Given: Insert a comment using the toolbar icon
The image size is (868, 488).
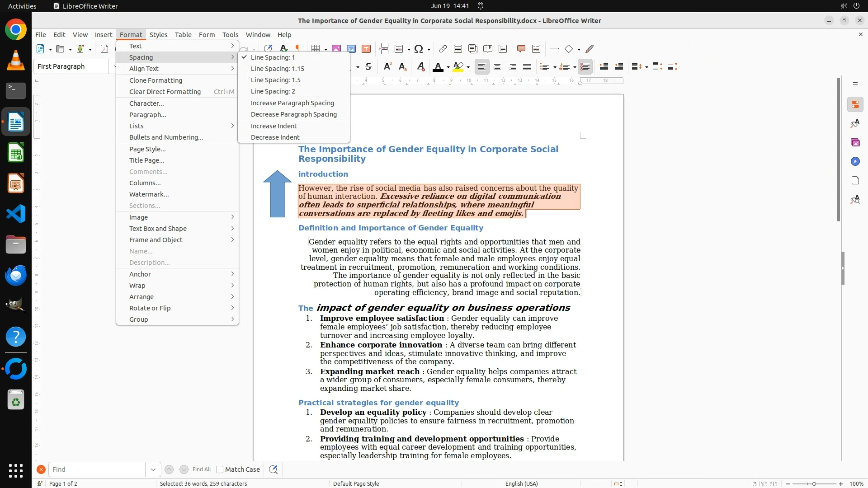Looking at the screenshot, I should (521, 49).
